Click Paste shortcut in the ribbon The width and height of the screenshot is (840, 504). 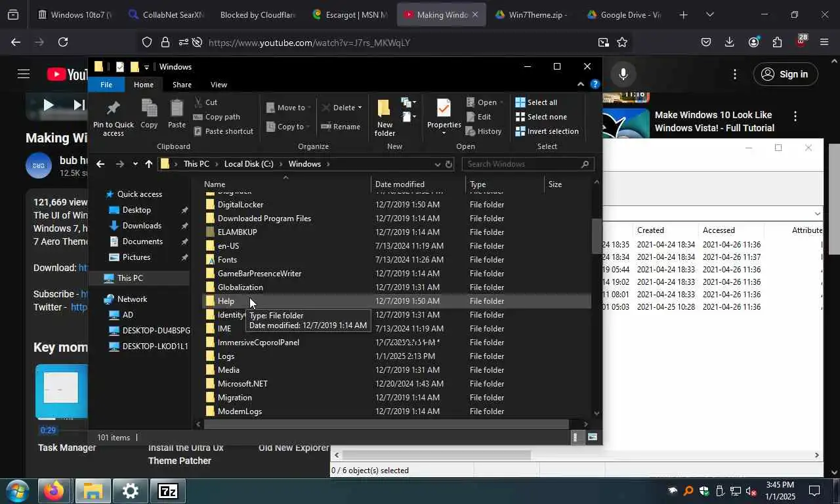223,131
